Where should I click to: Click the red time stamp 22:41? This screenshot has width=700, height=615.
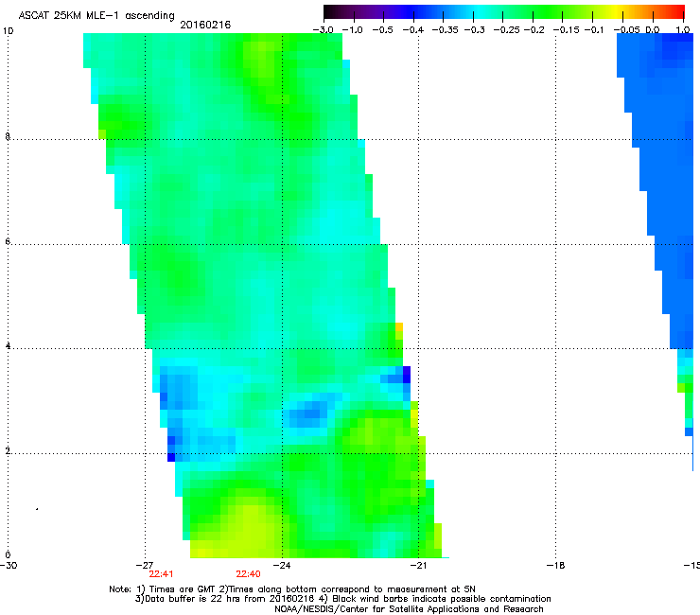pos(161,574)
